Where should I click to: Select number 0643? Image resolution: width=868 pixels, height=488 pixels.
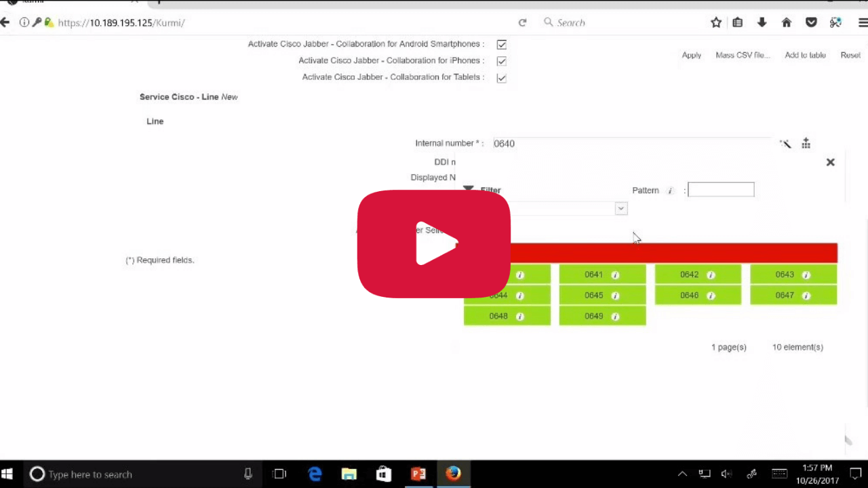click(x=793, y=274)
